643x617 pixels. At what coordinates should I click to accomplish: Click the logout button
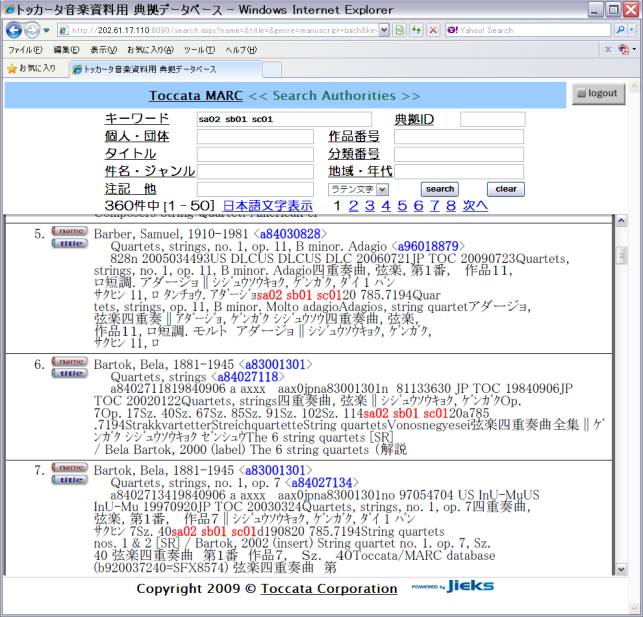coord(598,94)
